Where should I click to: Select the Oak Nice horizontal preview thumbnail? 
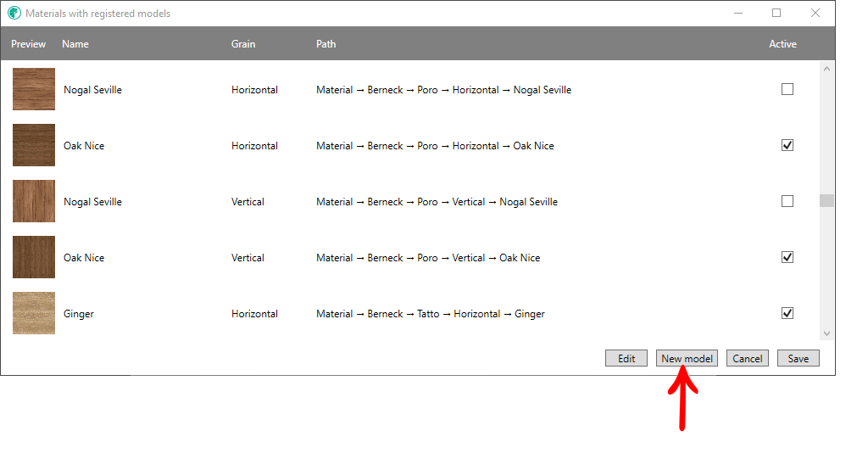[34, 145]
